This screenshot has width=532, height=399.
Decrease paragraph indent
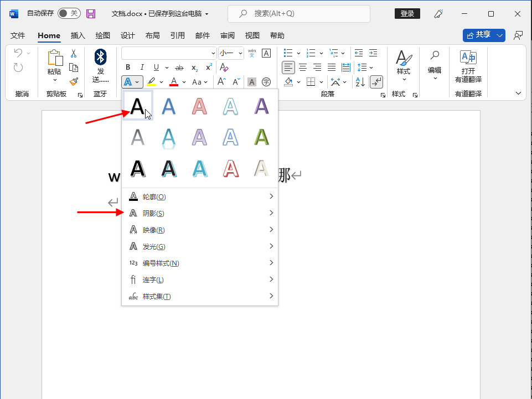pyautogui.click(x=359, y=53)
